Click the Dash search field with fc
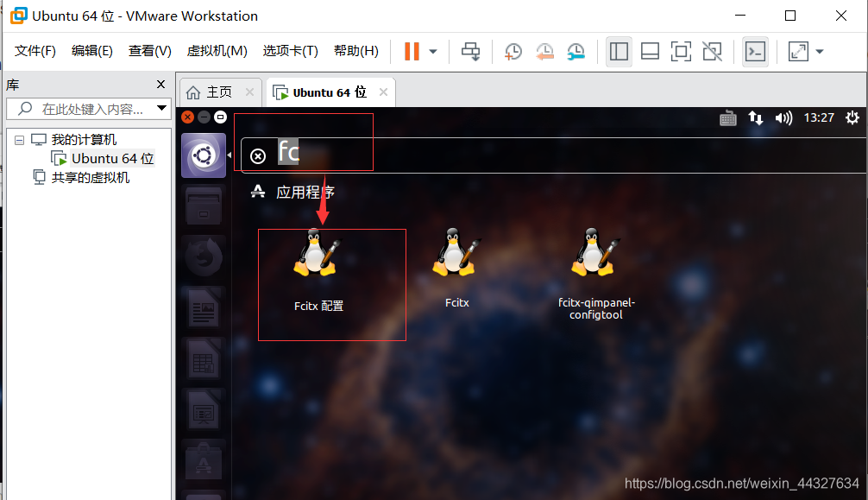 click(x=554, y=155)
